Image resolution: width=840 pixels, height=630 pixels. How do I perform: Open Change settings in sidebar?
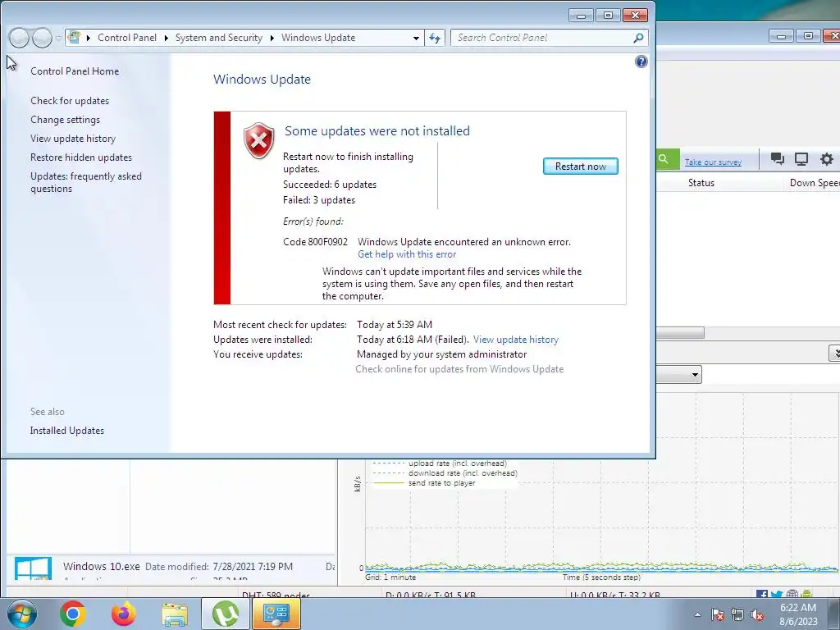(x=65, y=120)
